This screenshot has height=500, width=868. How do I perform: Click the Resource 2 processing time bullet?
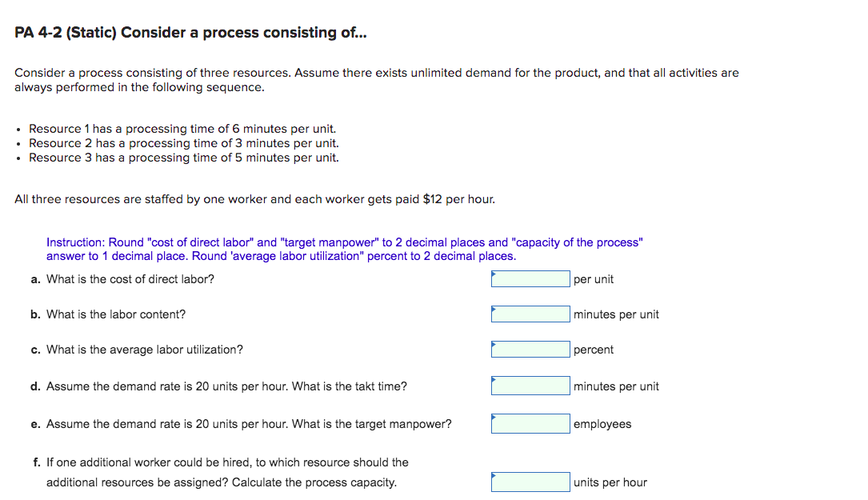coord(183,142)
